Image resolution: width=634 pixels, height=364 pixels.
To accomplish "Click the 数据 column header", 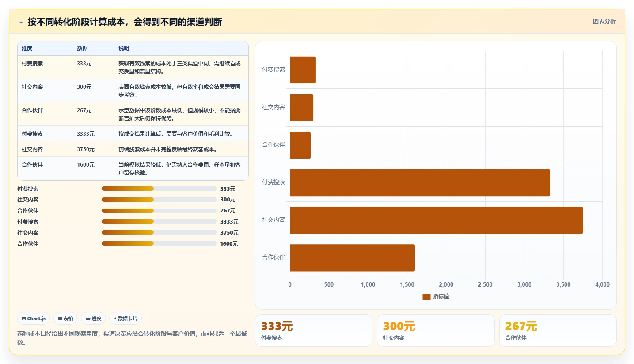I will click(82, 49).
